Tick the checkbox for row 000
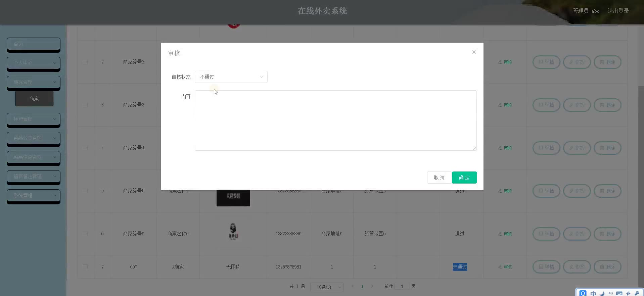644x296 pixels. point(85,267)
